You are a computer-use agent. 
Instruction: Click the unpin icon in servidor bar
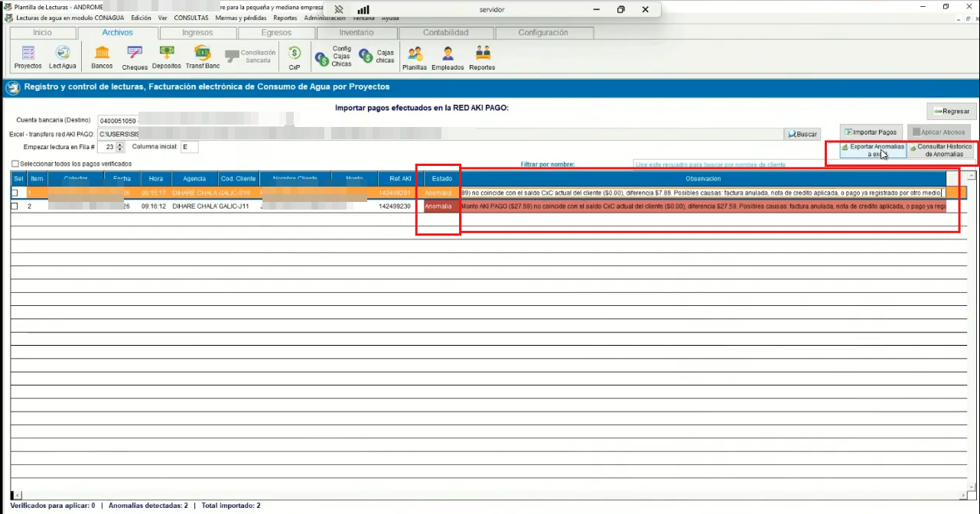pos(339,9)
